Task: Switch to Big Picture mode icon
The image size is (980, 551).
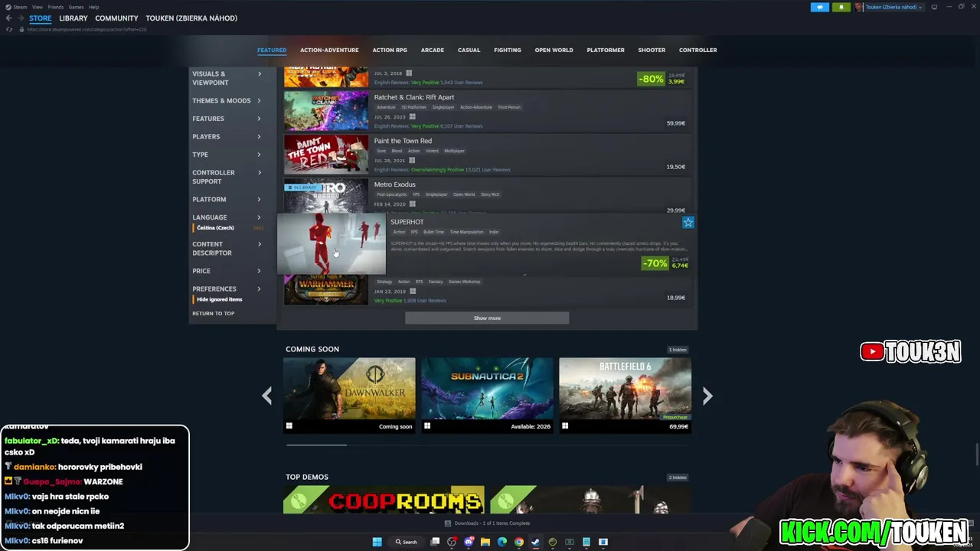Action: (934, 7)
